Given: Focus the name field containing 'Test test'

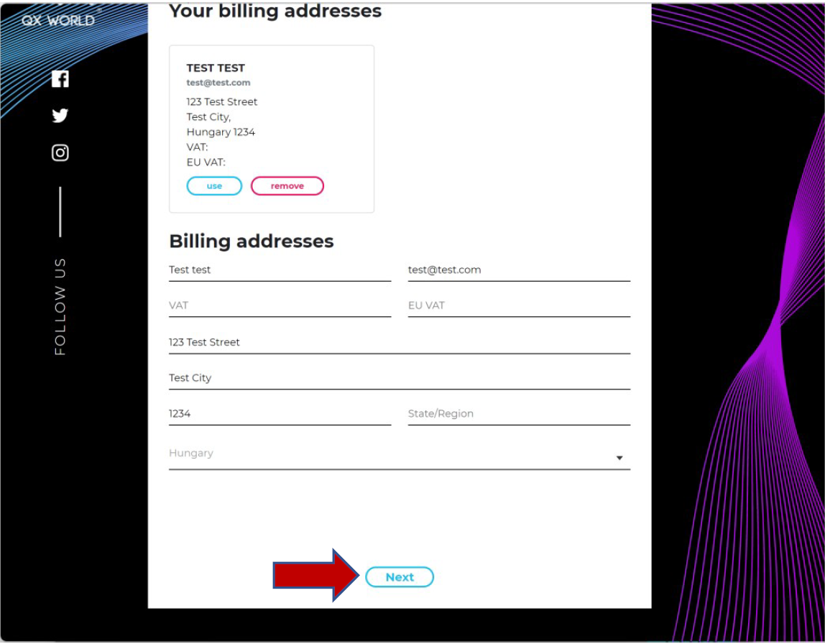Looking at the screenshot, I should coord(280,270).
